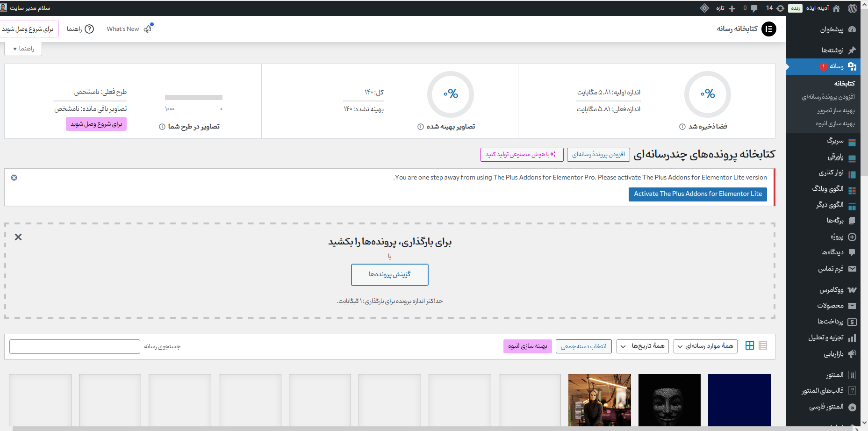Click info icon next to تصاویر بهینه شده
The width and height of the screenshot is (868, 431).
(420, 127)
